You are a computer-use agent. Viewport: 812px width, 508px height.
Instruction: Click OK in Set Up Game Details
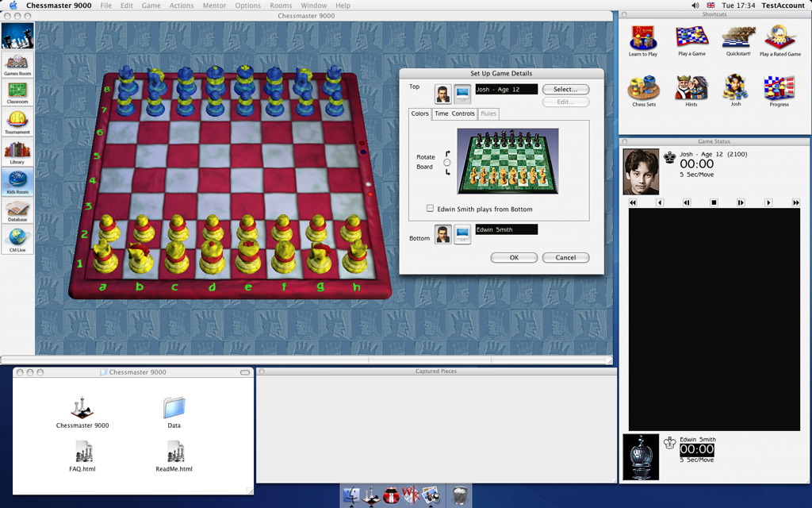[x=514, y=258]
